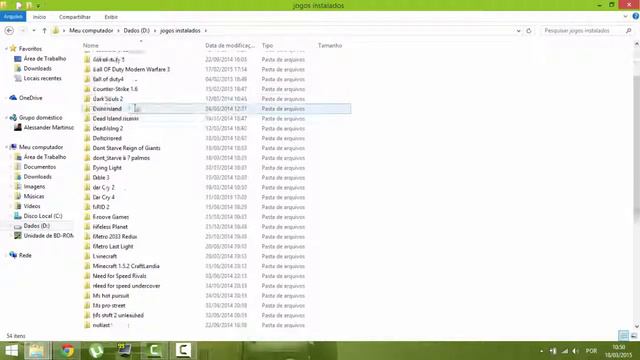Open Locais recentes in navigation pane

42,78
